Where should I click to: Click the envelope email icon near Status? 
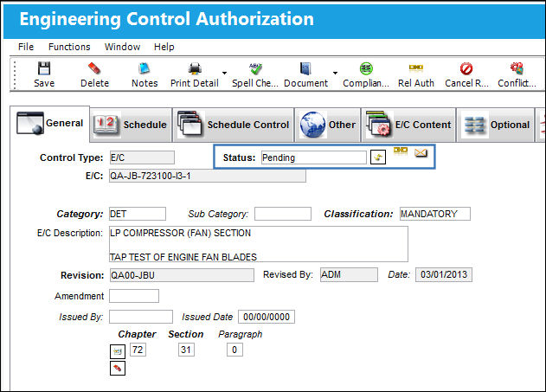[421, 152]
